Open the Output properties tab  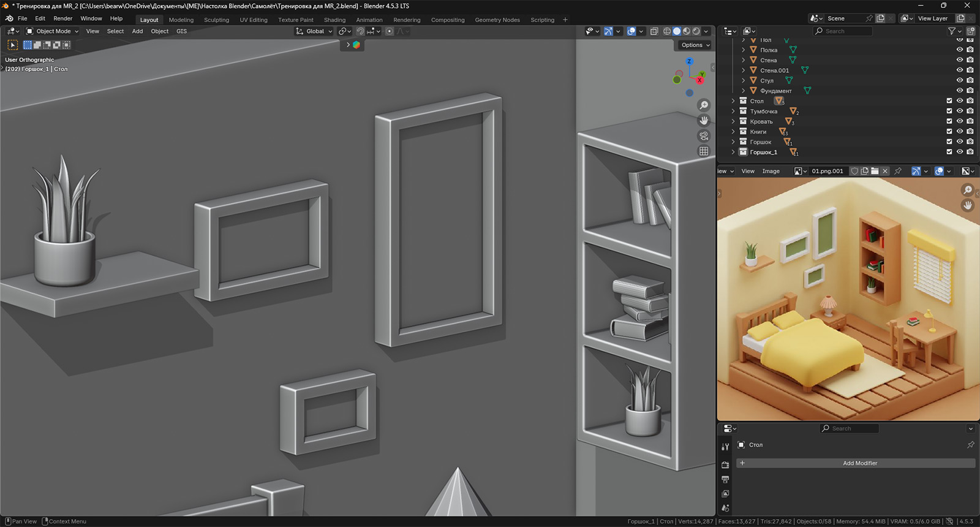tap(725, 479)
